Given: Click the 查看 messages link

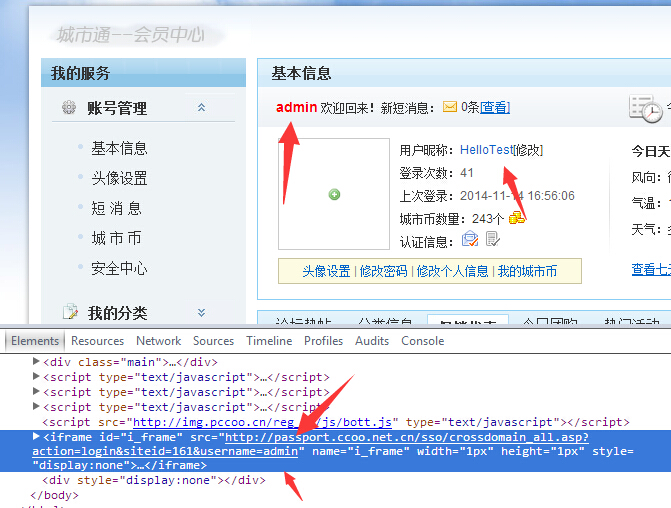Looking at the screenshot, I should click(x=495, y=107).
